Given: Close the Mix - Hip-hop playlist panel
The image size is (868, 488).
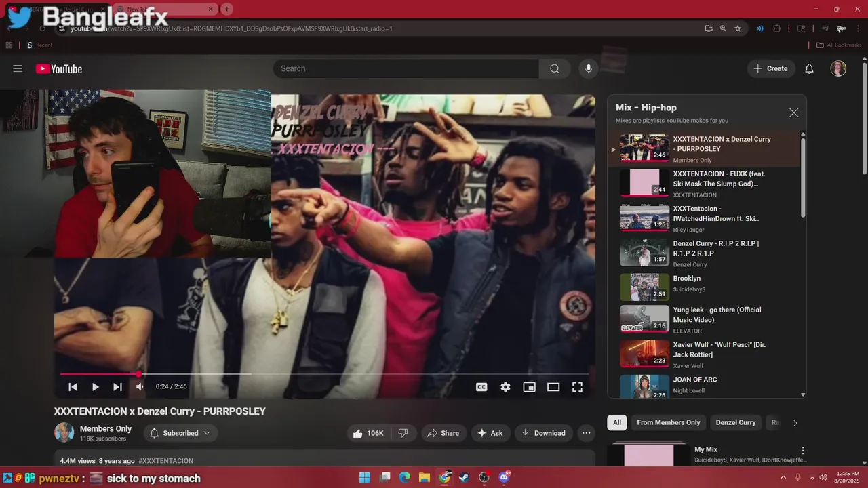Looking at the screenshot, I should coord(793,113).
